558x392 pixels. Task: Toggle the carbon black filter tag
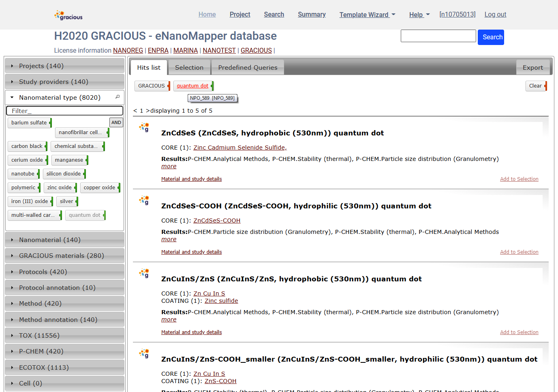point(27,146)
